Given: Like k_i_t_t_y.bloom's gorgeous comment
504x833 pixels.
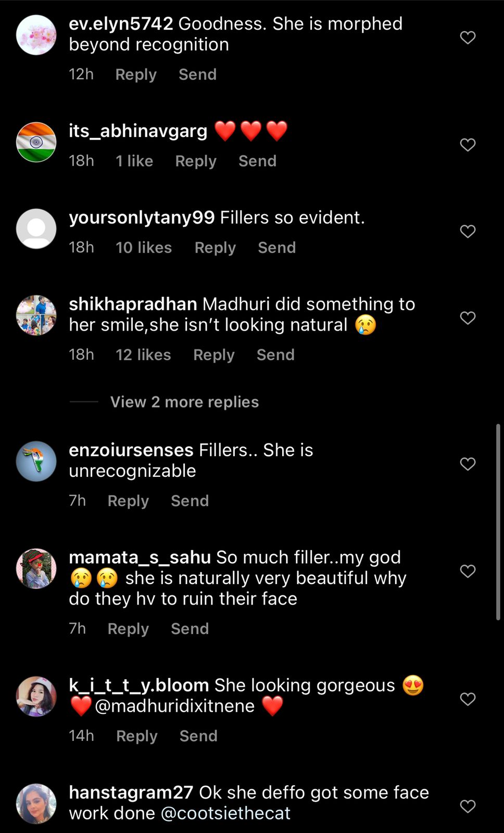Looking at the screenshot, I should (x=468, y=699).
